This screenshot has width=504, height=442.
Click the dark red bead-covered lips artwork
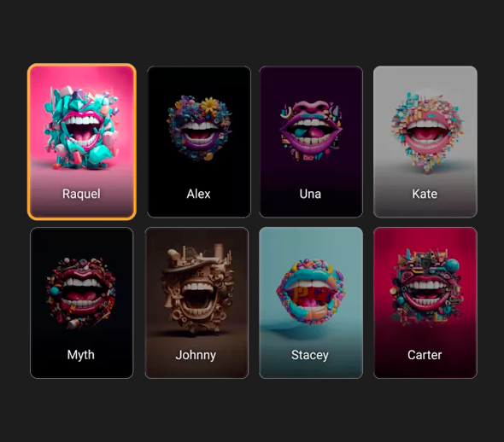click(x=81, y=293)
